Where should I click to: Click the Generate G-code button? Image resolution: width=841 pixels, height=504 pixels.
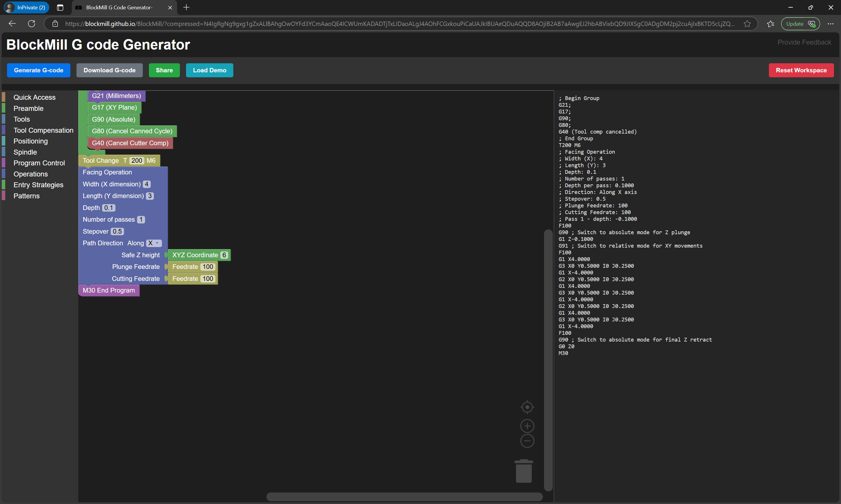39,70
